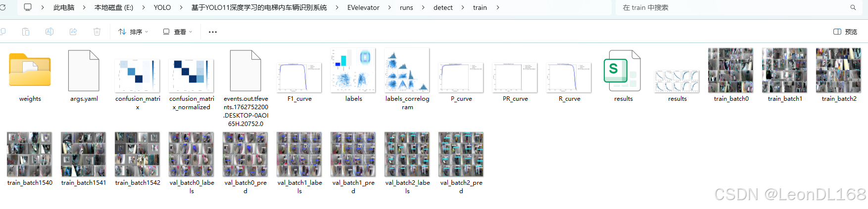The image size is (868, 209).
Task: Expand chevron after EVelevator breadcrumb
Action: tap(389, 7)
